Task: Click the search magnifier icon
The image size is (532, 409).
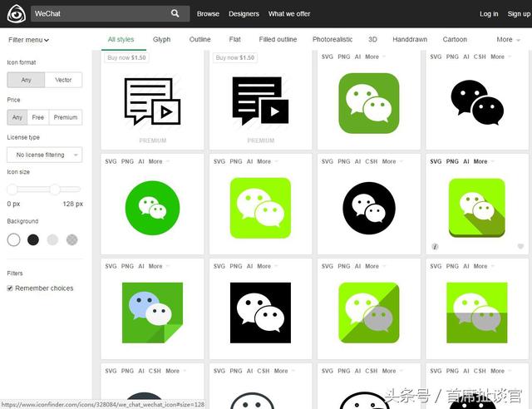Action: coord(175,13)
